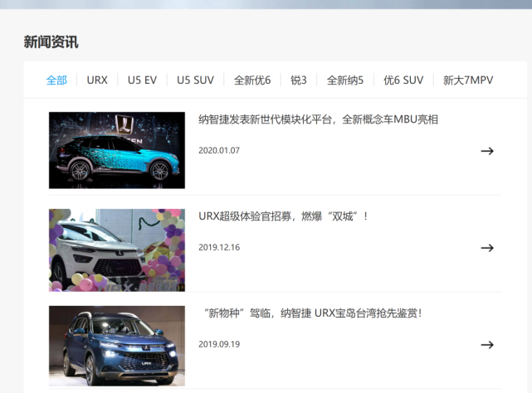
Task: Click the 2019.12.16 article date
Action: click(219, 247)
